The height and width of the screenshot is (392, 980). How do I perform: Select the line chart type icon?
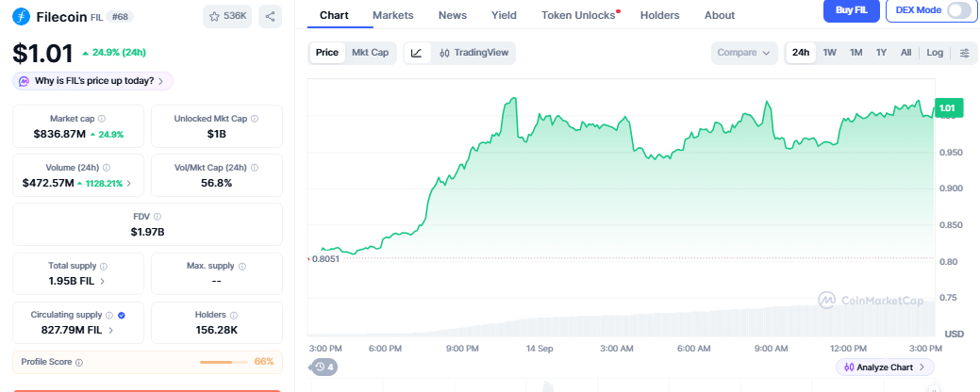[x=417, y=53]
